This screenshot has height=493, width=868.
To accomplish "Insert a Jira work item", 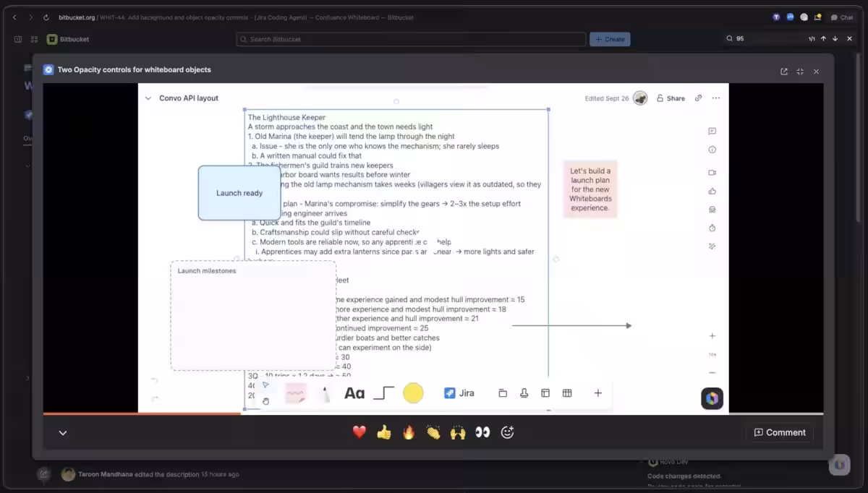I will 459,393.
